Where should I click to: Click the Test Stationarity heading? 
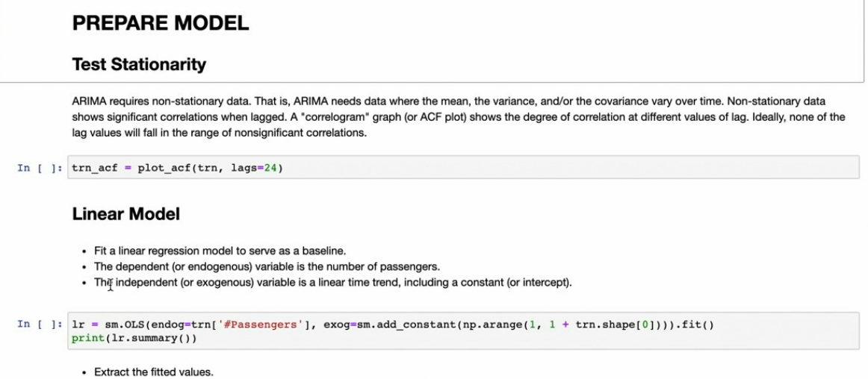pyautogui.click(x=139, y=64)
